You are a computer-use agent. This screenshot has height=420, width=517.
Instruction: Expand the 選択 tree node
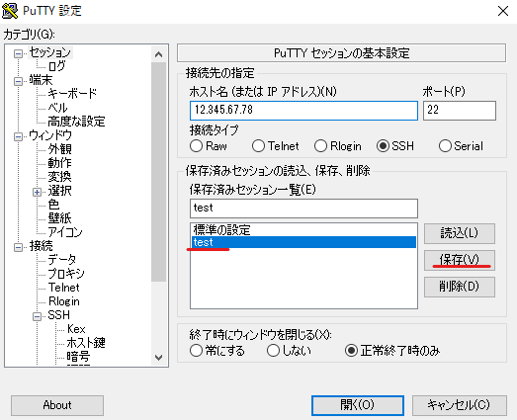pos(38,192)
